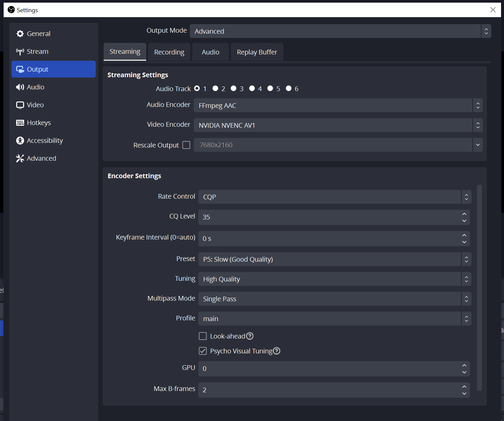
Task: Click the Look-ahead help question icon
Action: coord(250,336)
